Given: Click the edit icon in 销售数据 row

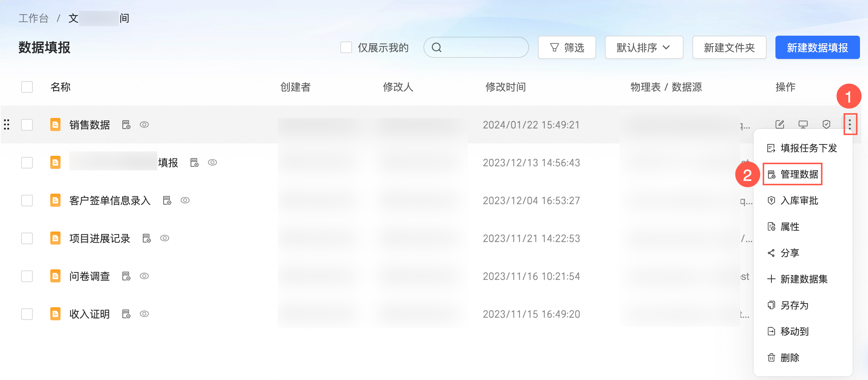Looking at the screenshot, I should tap(780, 124).
